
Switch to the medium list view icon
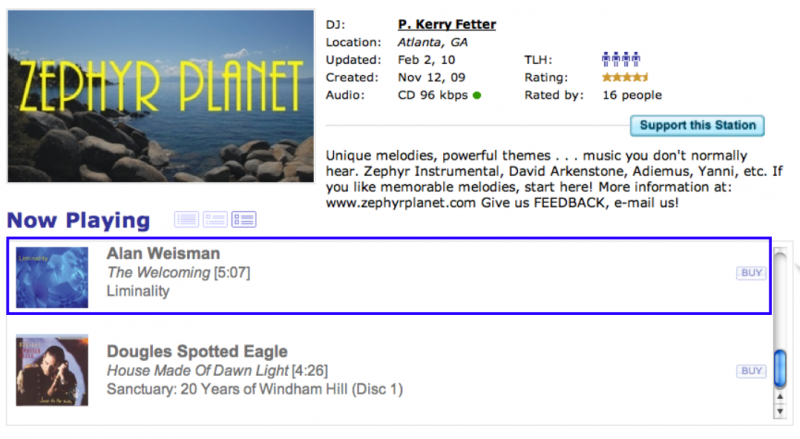(x=215, y=219)
